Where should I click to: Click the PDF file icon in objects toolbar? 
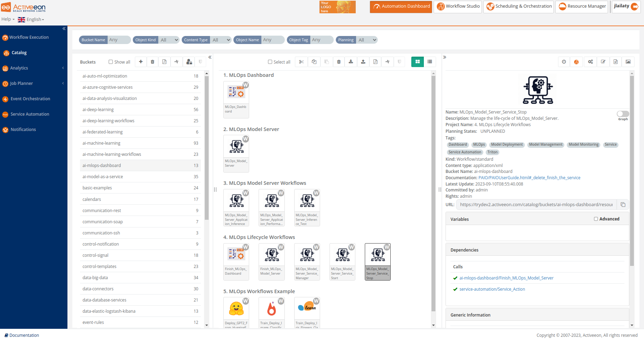pyautogui.click(x=376, y=62)
